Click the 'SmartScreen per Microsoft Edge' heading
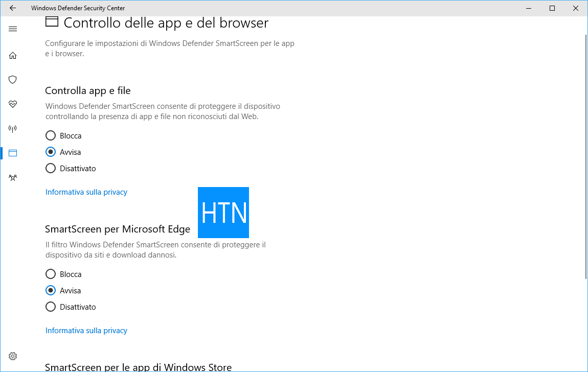The image size is (588, 372). [118, 229]
